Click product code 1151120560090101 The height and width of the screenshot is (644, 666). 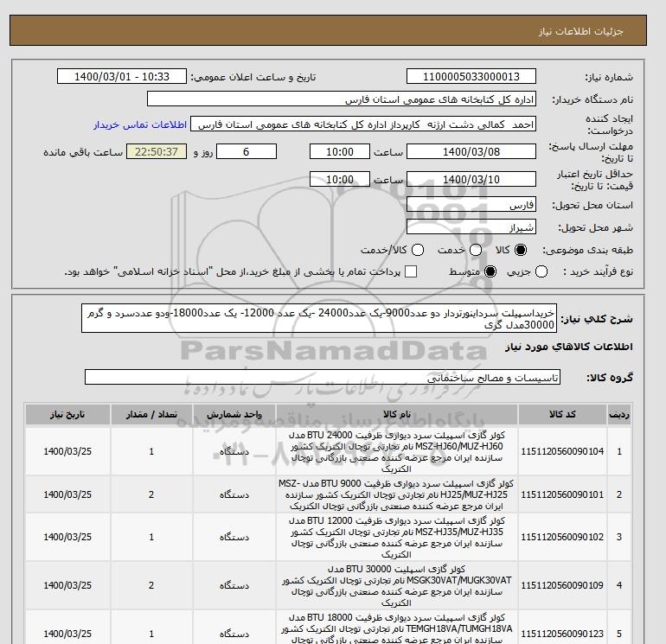click(x=562, y=494)
